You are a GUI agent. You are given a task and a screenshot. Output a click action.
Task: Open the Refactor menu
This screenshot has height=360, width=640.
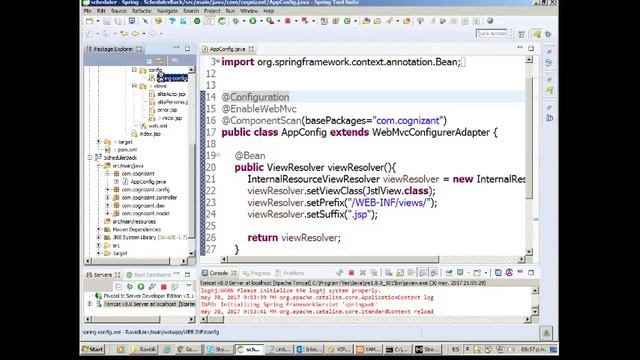pos(142,11)
